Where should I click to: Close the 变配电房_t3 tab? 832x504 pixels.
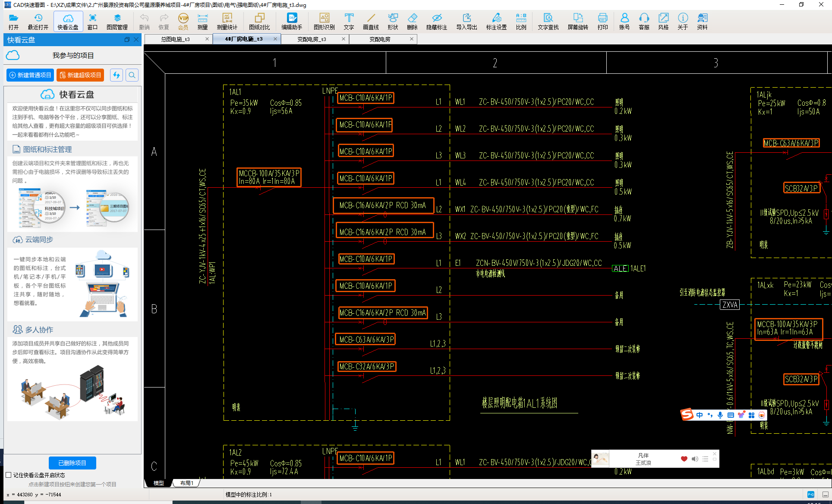(344, 39)
